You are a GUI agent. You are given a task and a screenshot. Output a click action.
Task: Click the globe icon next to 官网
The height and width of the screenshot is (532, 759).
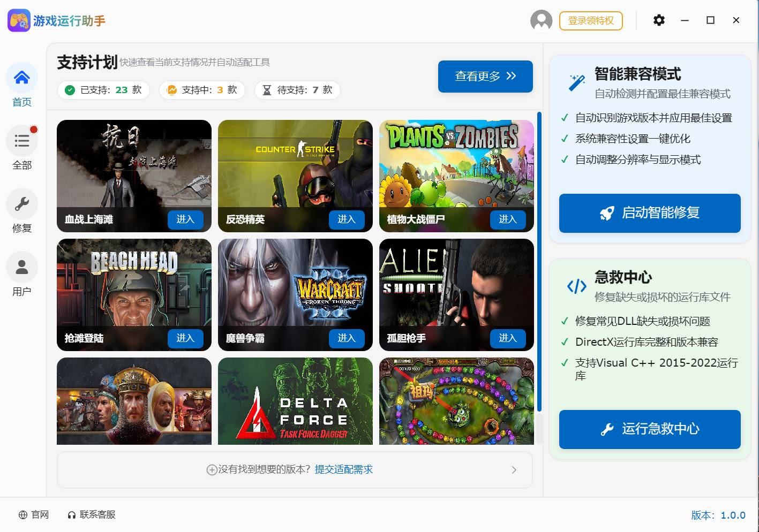(x=23, y=515)
